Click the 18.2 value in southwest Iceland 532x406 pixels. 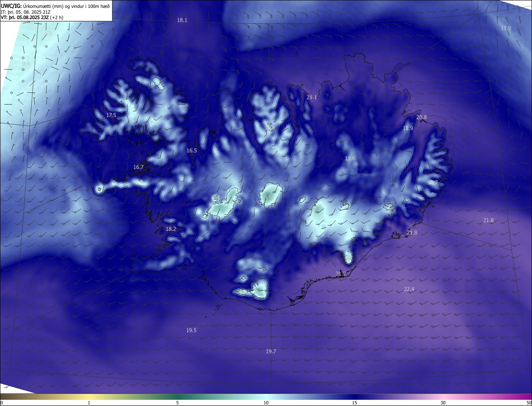pyautogui.click(x=171, y=229)
